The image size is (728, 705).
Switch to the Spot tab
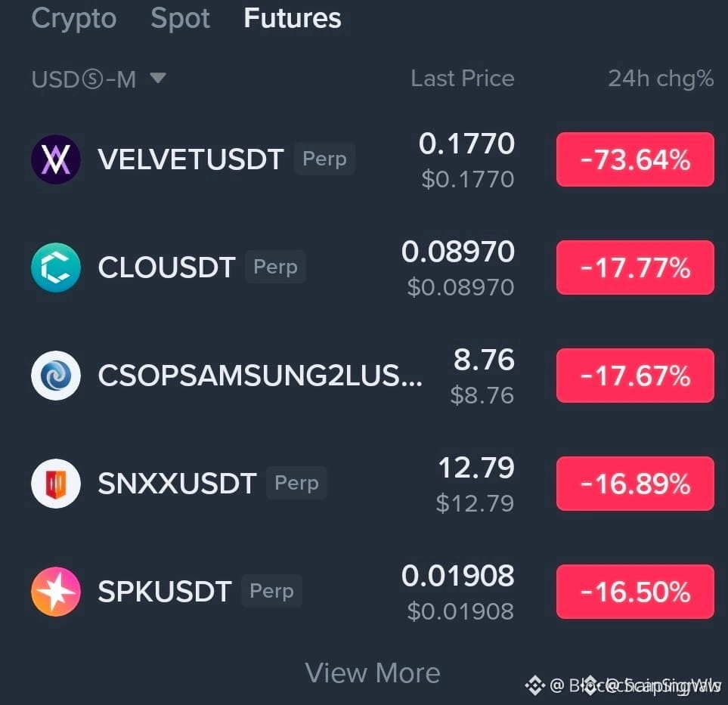[x=180, y=19]
